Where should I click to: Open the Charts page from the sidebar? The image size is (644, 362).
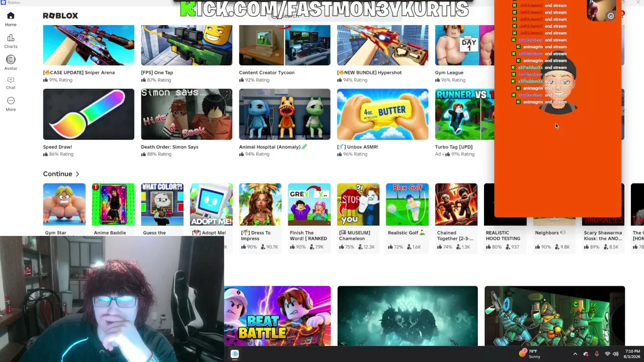(x=11, y=41)
